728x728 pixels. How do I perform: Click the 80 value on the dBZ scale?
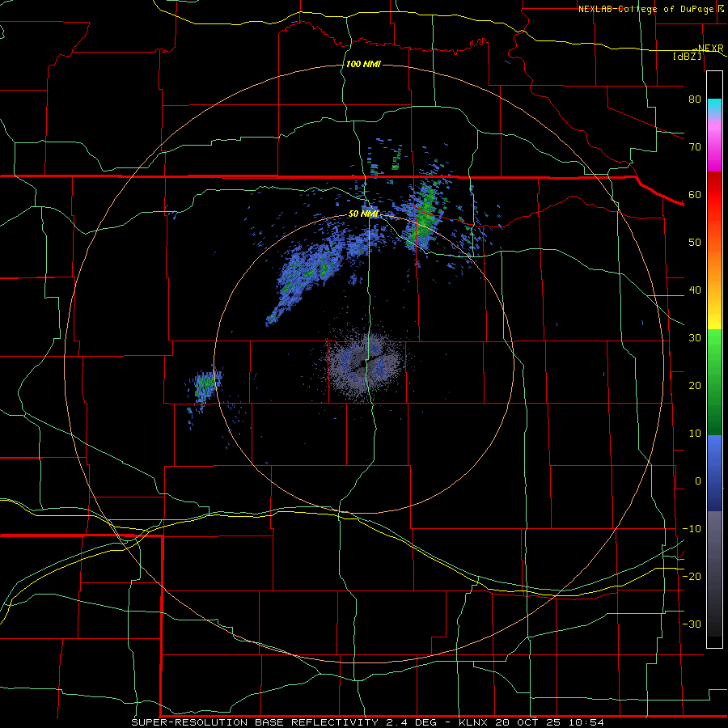(695, 99)
